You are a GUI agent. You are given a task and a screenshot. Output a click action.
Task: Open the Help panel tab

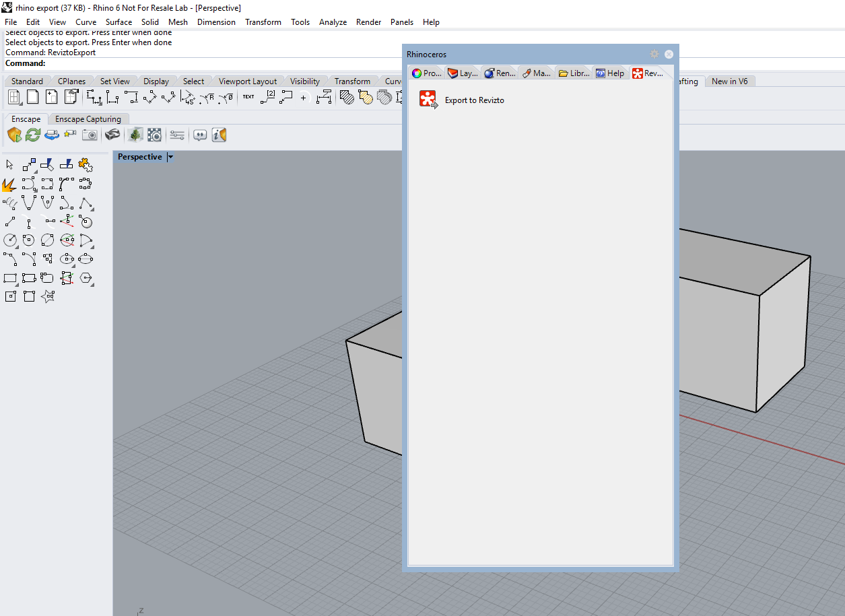point(610,73)
